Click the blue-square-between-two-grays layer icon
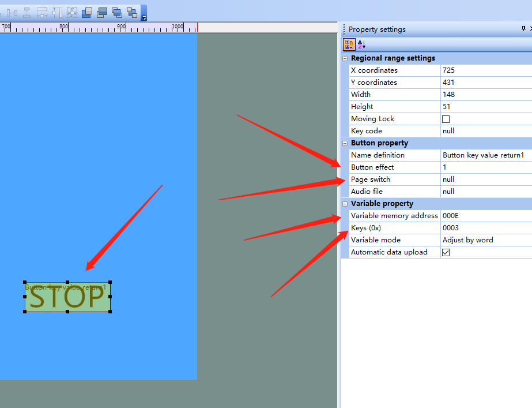The height and width of the screenshot is (408, 532). pyautogui.click(x=116, y=13)
